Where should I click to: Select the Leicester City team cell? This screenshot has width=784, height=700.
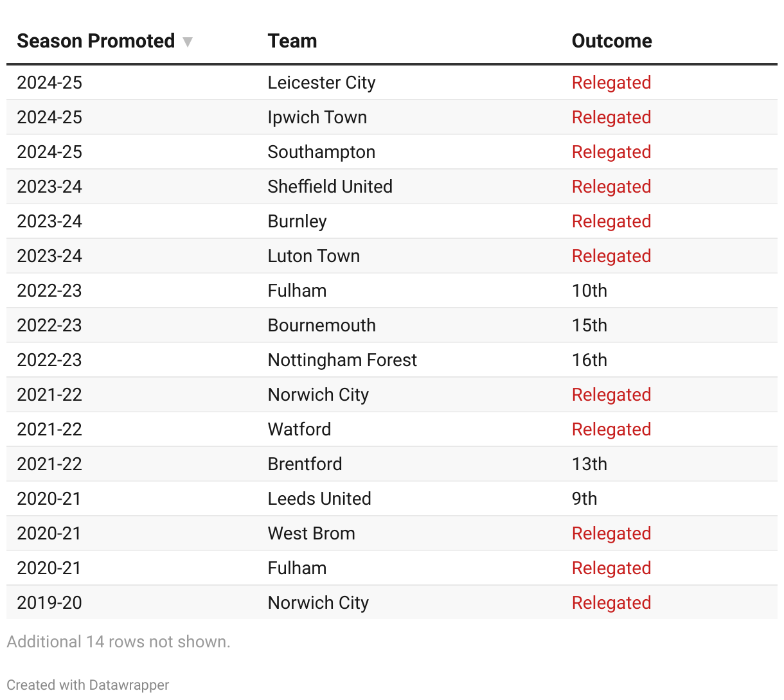coord(321,83)
